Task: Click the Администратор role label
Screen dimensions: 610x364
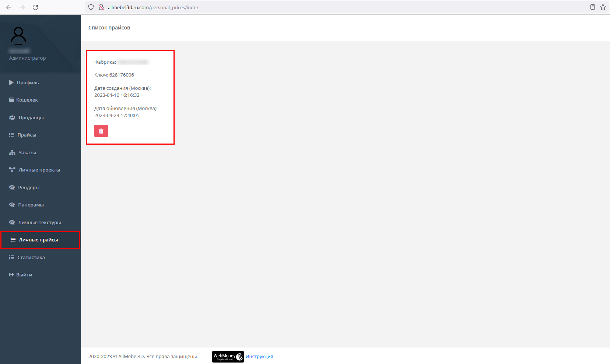Action: (28, 58)
